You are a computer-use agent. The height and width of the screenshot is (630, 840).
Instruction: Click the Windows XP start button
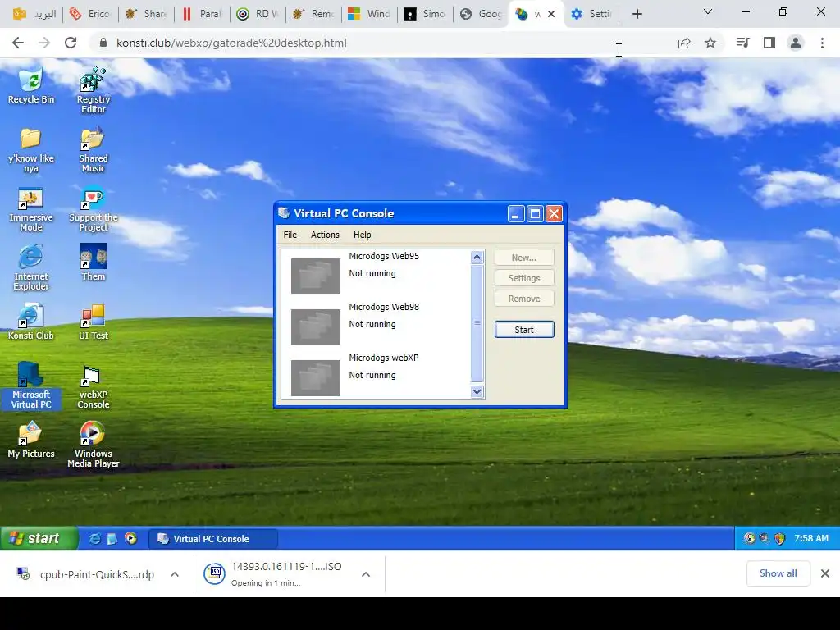(39, 538)
